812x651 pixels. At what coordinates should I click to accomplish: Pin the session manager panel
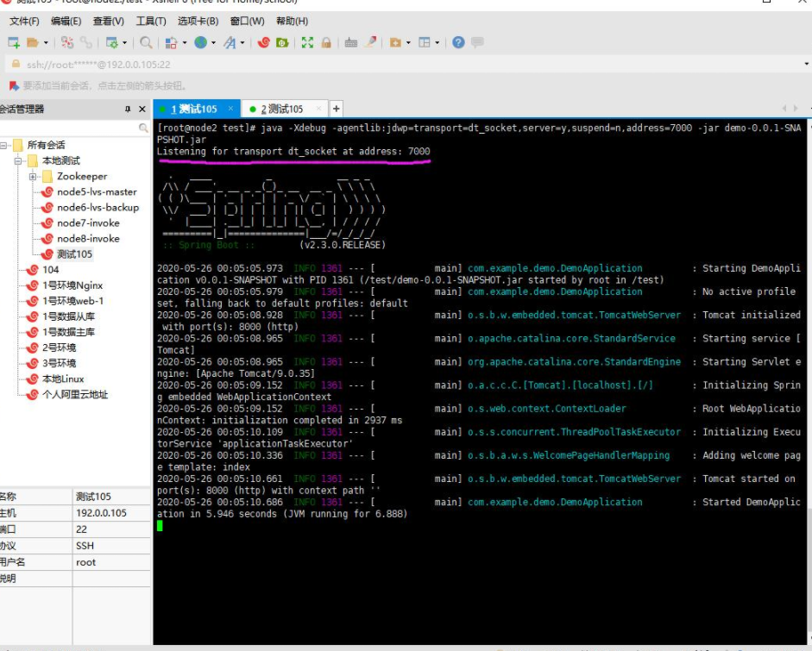click(x=128, y=110)
